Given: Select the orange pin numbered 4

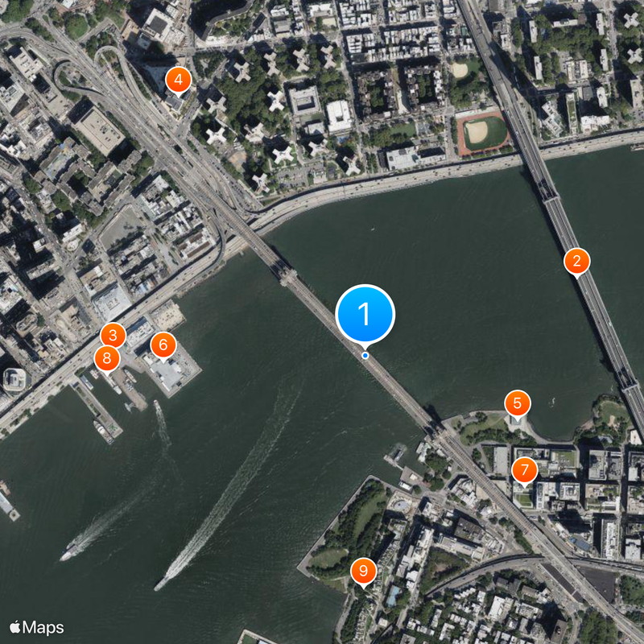Looking at the screenshot, I should 178,80.
